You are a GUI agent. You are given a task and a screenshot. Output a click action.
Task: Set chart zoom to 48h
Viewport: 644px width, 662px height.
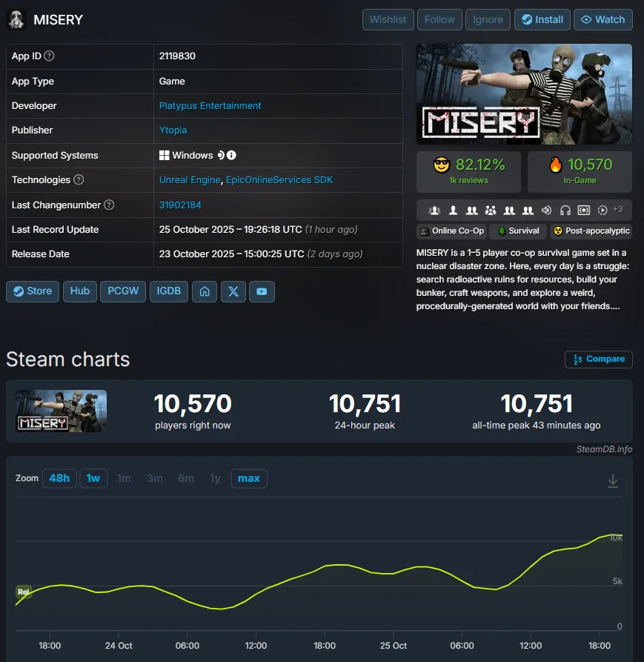59,478
